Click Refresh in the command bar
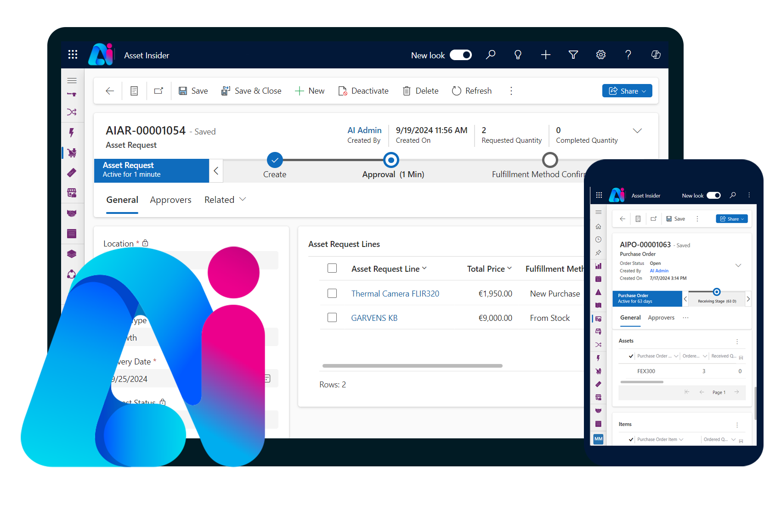The height and width of the screenshot is (532, 781). point(472,91)
